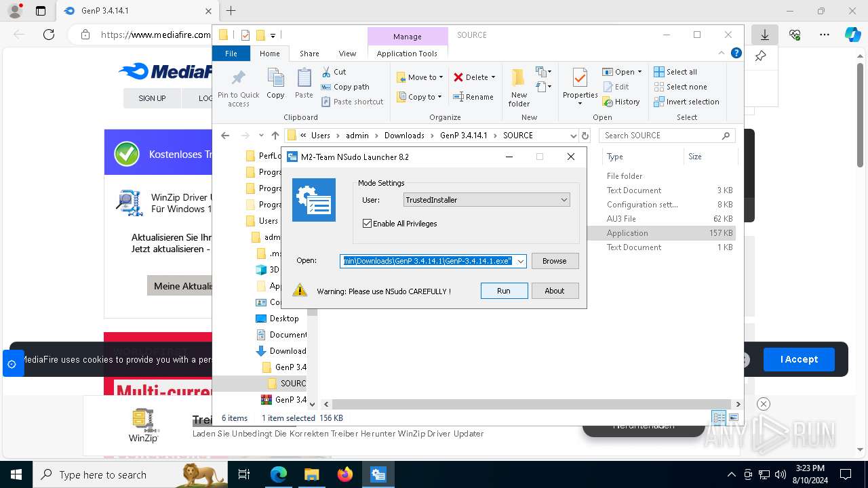Sort files by the Size column header
868x488 pixels.
pyautogui.click(x=710, y=157)
